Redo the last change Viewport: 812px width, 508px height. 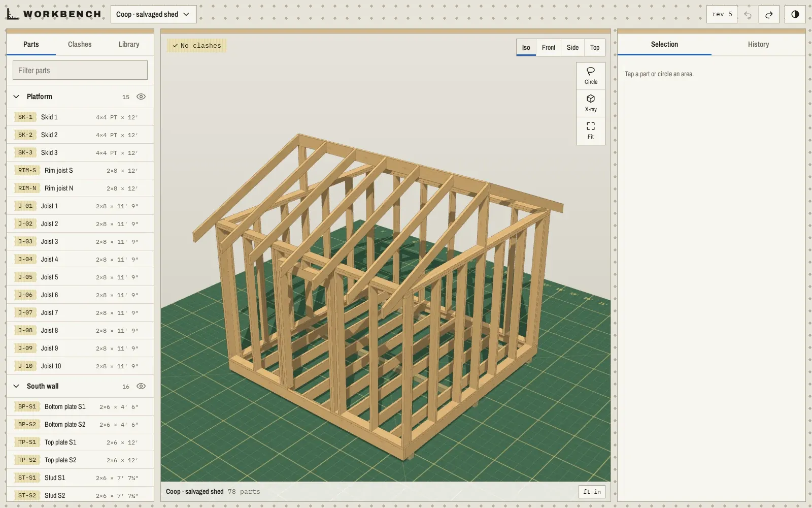point(769,14)
